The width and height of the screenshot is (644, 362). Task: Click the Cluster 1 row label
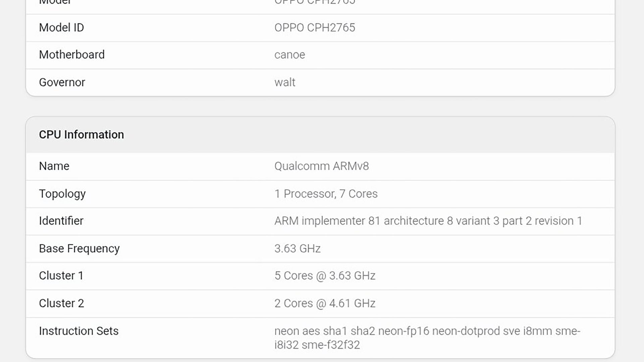(61, 276)
